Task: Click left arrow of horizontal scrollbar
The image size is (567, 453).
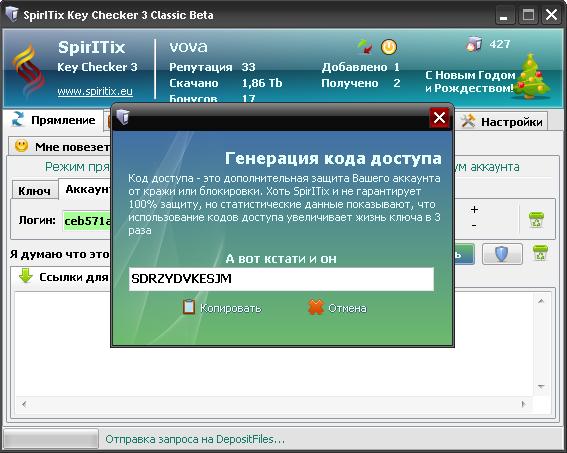Action: click(24, 404)
